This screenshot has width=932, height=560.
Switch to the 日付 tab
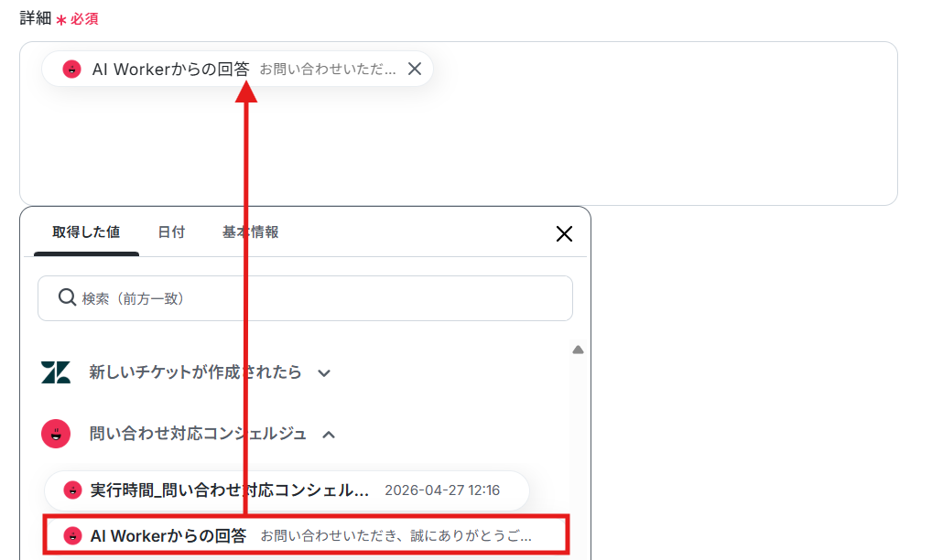coord(171,232)
